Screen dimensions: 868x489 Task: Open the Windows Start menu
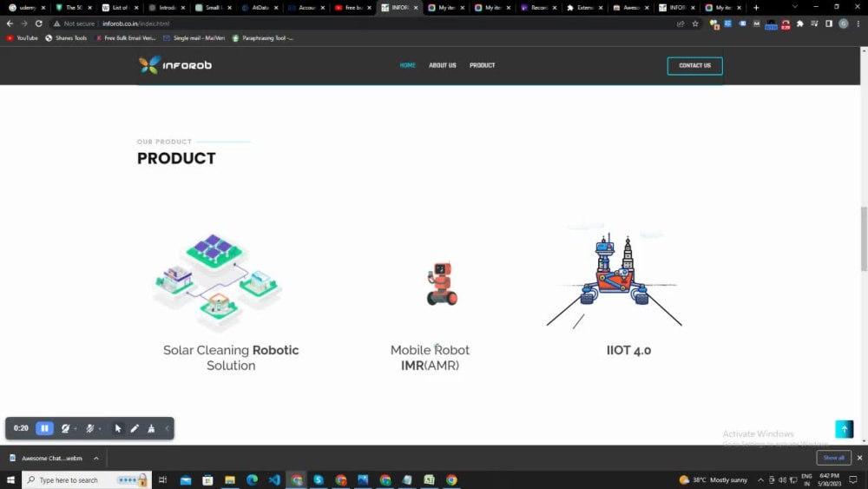click(10, 479)
